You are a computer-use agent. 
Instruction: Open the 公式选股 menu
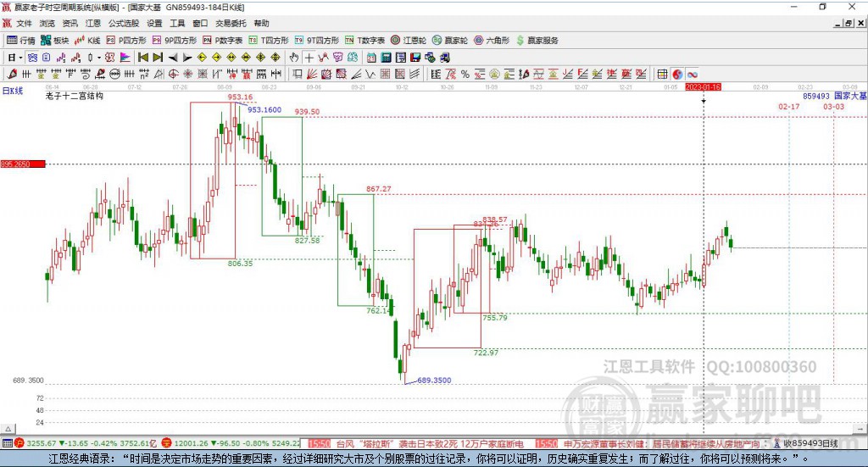124,23
